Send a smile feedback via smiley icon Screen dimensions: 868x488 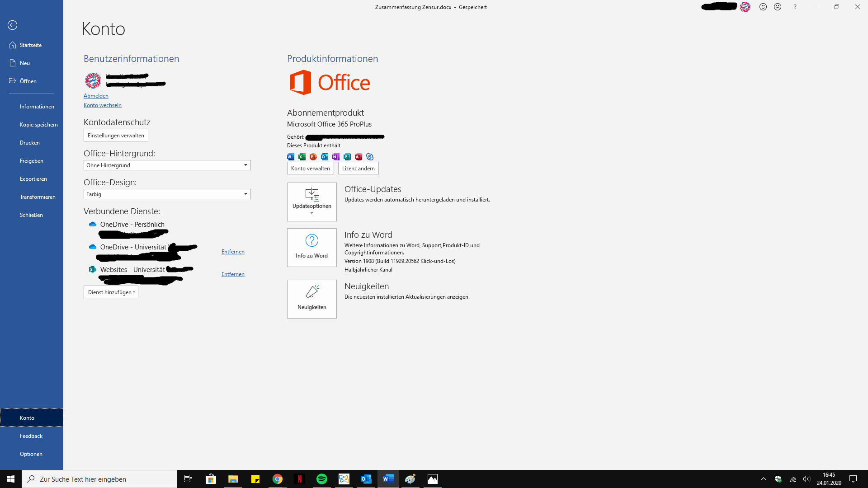pyautogui.click(x=763, y=7)
